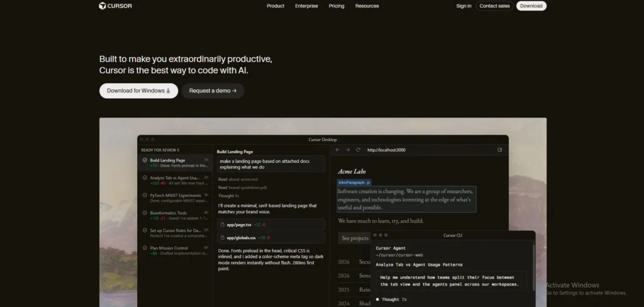This screenshot has height=307, width=644.
Task: Open the Resources menu
Action: (x=367, y=6)
